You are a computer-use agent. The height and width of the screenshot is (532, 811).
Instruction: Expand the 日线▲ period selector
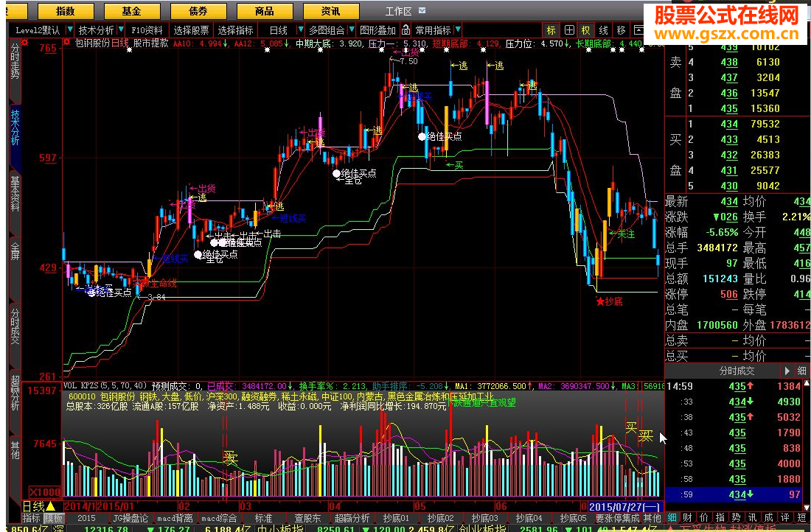[39, 506]
